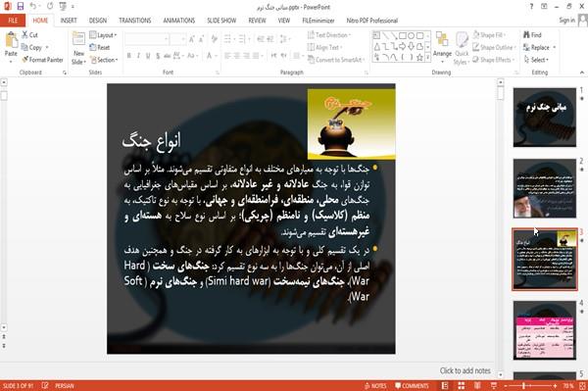This screenshot has width=588, height=391.
Task: Click the PERSIAN language indicator
Action: pos(65,386)
